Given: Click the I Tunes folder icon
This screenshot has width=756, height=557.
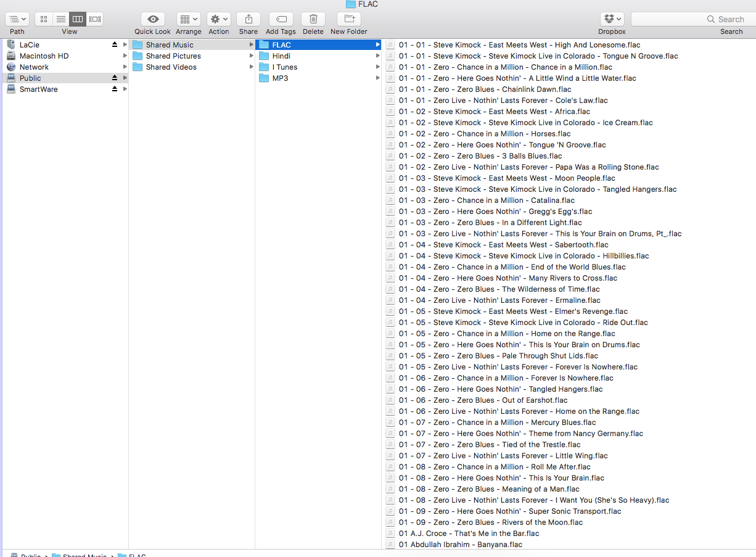Looking at the screenshot, I should 264,67.
